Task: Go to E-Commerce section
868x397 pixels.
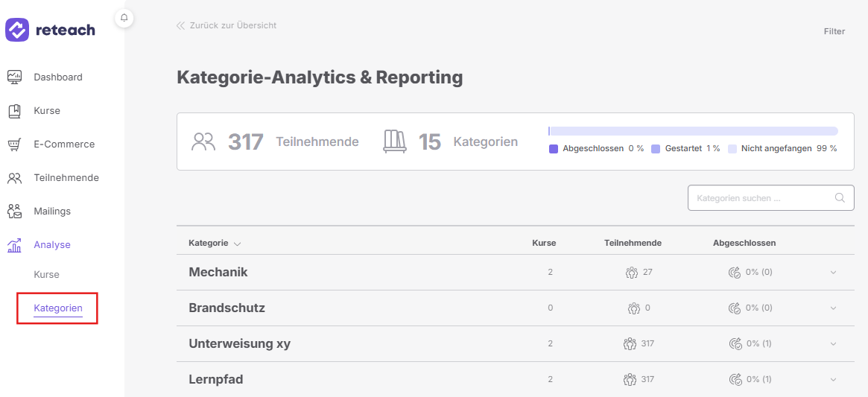Action: (x=64, y=144)
